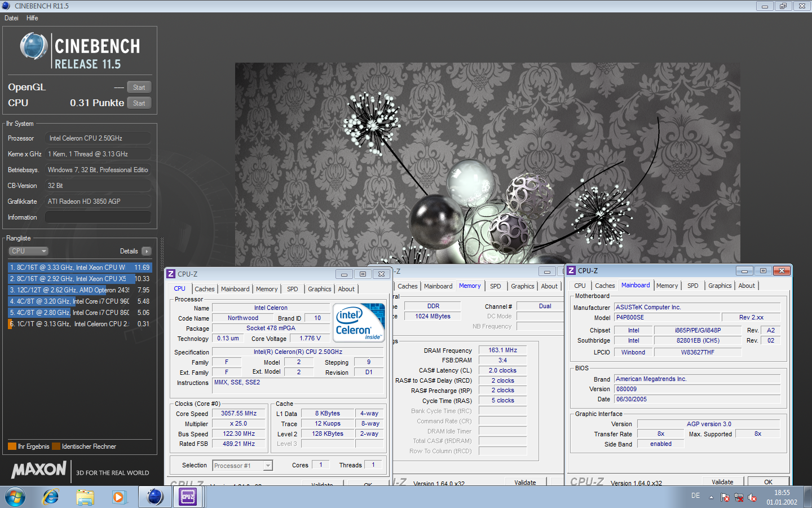Select ranking entry 4C/8T @ 3.20 GHz Core i7
This screenshot has width=812, height=508.
80,301
